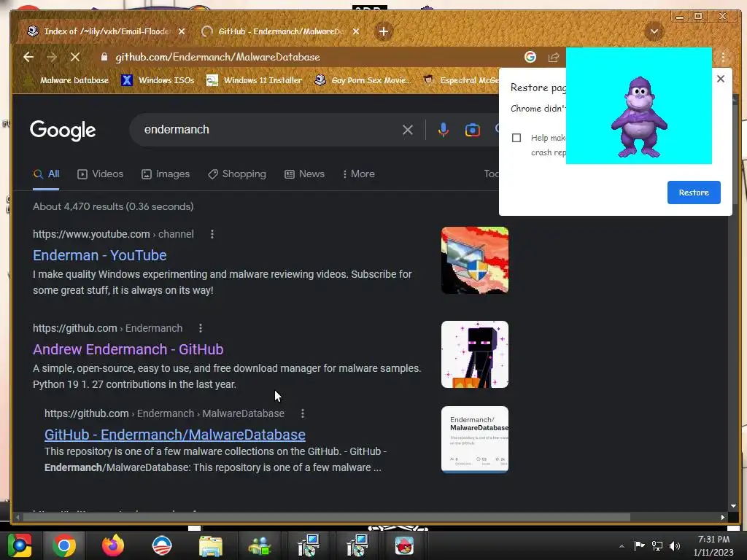Open the Andrew Endermanch - GitHub result
The width and height of the screenshot is (747, 560).
coord(128,349)
